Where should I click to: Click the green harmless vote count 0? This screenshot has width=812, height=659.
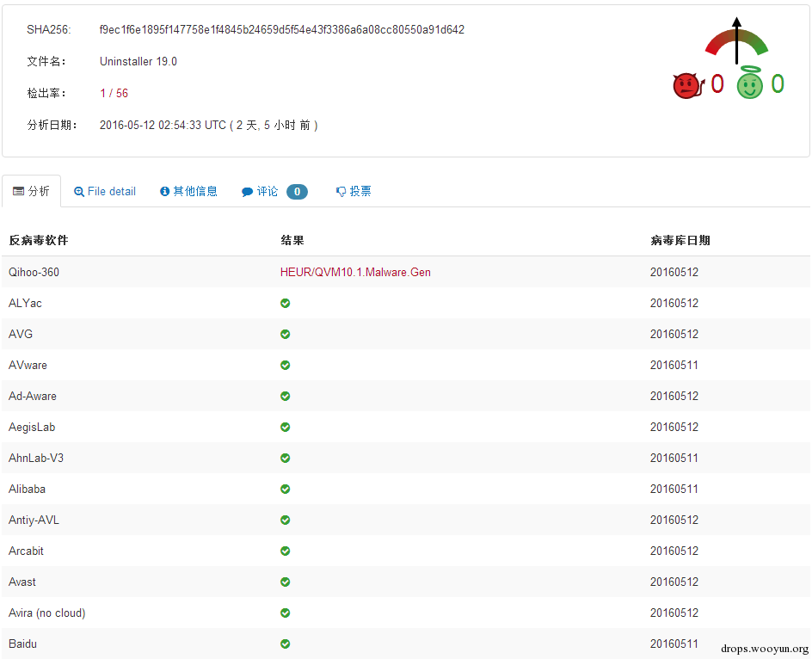click(778, 83)
